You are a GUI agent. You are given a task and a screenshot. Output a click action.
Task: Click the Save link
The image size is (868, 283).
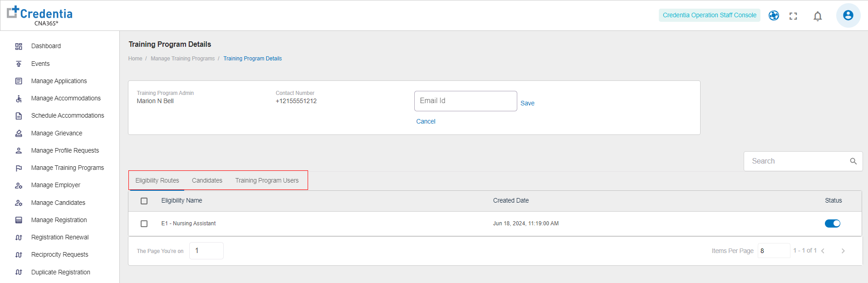[527, 103]
